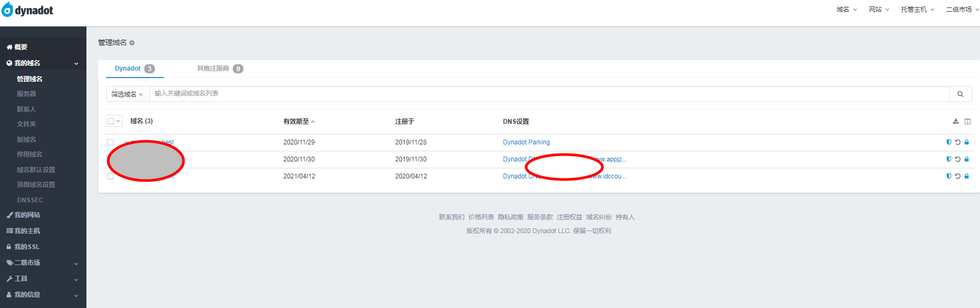Open the column layout icon
Viewport: 980px width, 308px height.
(x=967, y=122)
